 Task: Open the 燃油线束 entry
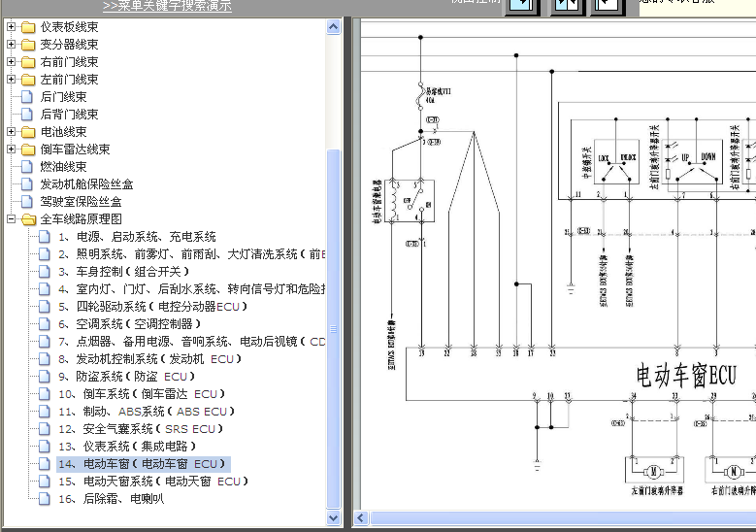(64, 166)
